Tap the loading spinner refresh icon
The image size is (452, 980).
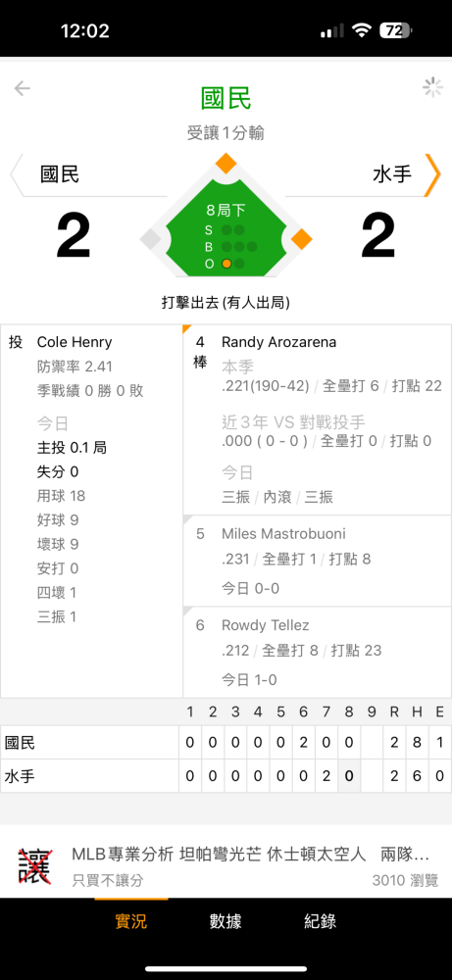pyautogui.click(x=432, y=87)
